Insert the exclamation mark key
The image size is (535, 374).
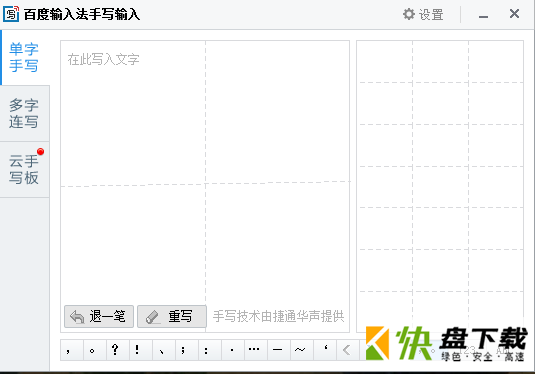pos(141,350)
